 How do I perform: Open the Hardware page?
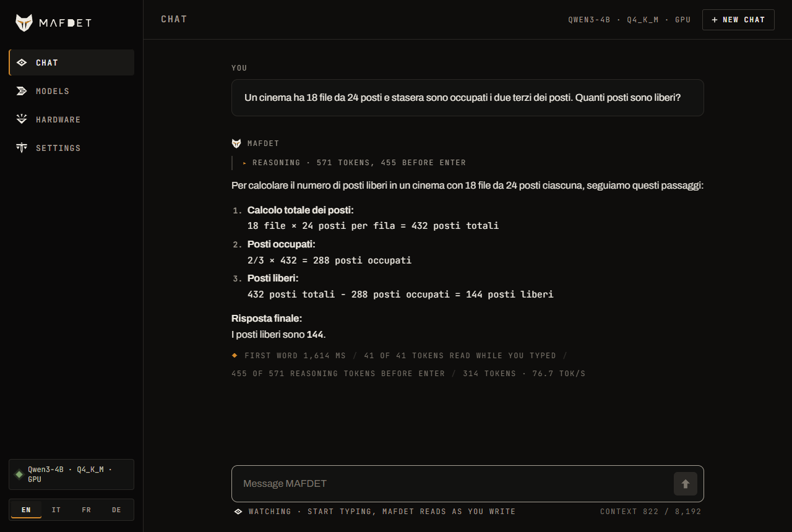pos(72,119)
